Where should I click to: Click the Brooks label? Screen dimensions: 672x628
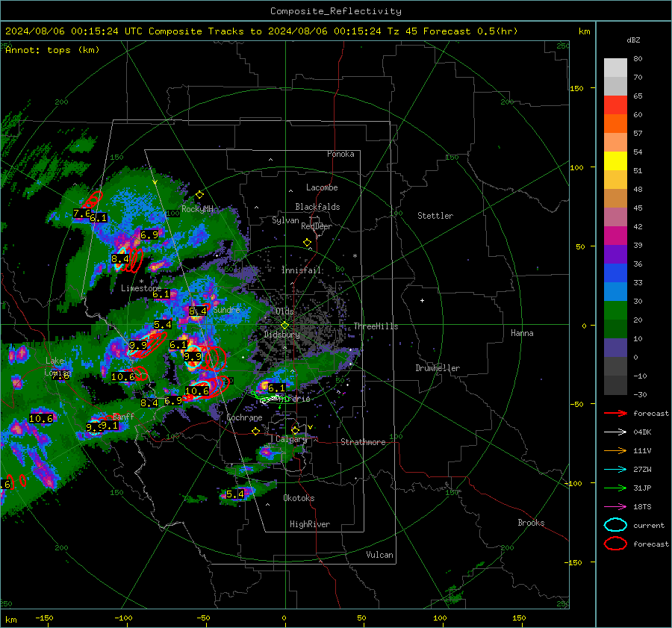(531, 523)
